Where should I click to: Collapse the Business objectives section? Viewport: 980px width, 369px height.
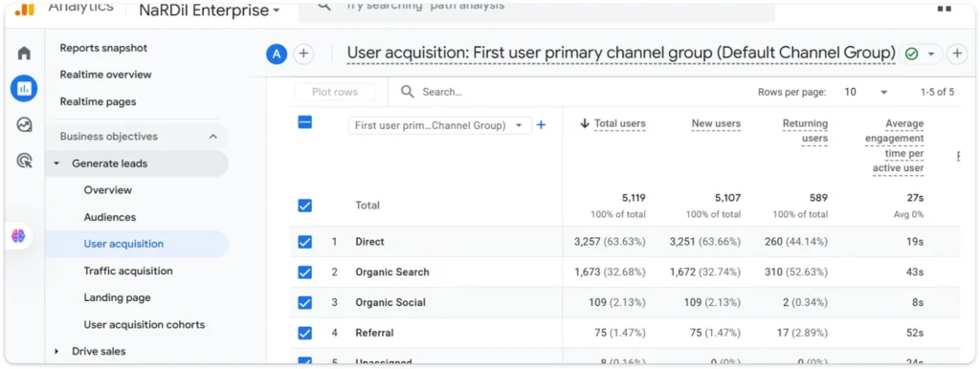[213, 136]
